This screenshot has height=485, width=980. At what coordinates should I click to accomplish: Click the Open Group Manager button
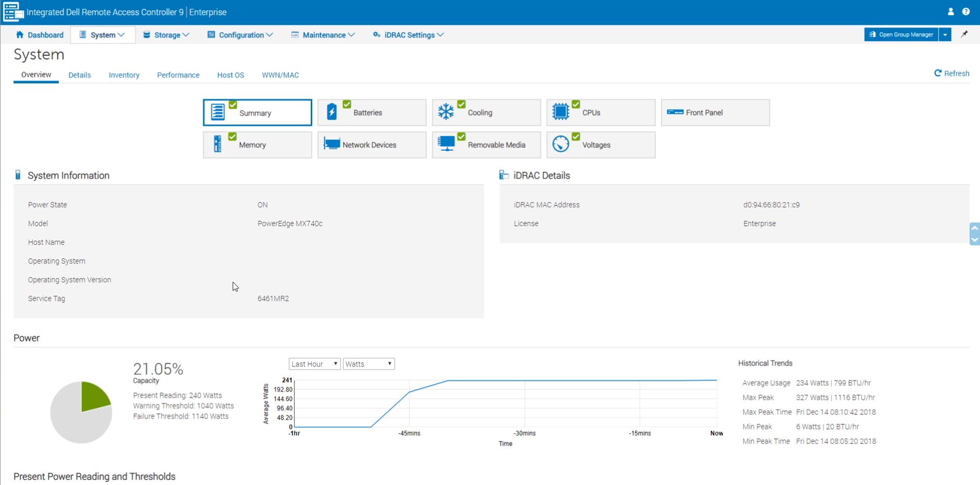pyautogui.click(x=901, y=35)
